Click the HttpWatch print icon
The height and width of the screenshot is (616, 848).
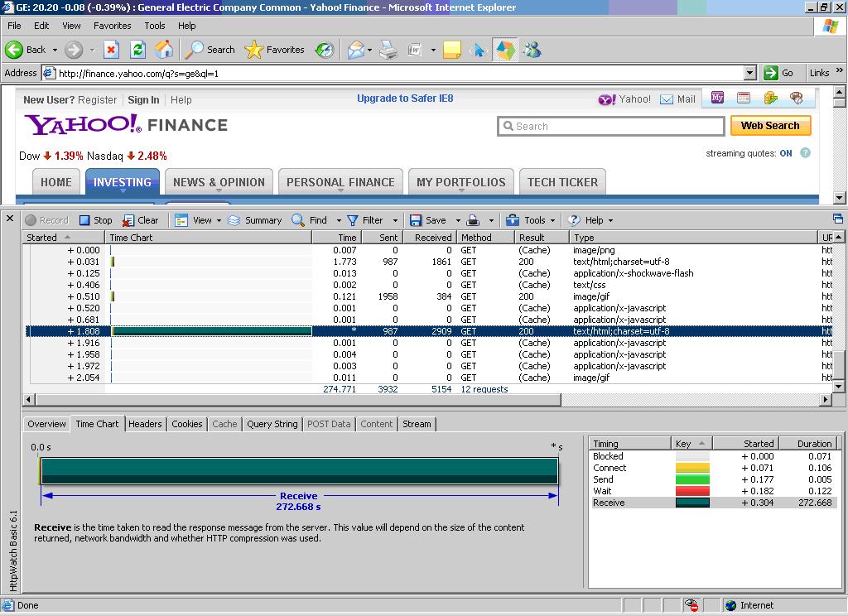pos(473,220)
